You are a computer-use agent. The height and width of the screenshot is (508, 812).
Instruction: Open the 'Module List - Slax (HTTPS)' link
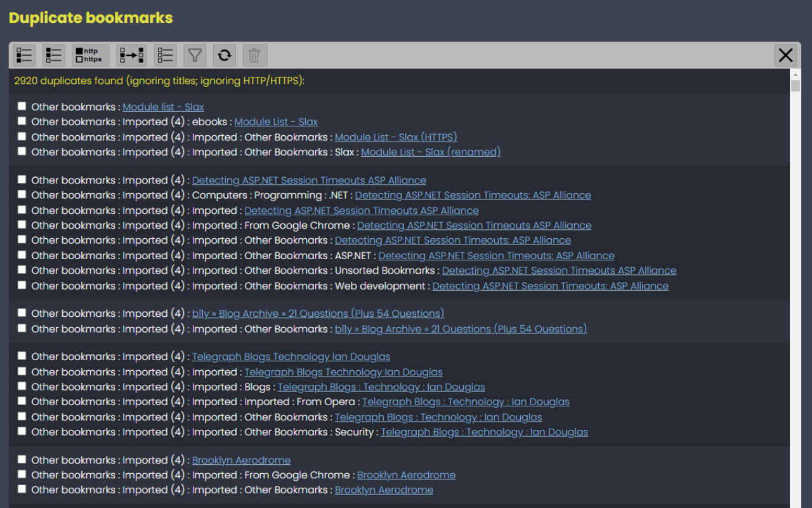[396, 137]
